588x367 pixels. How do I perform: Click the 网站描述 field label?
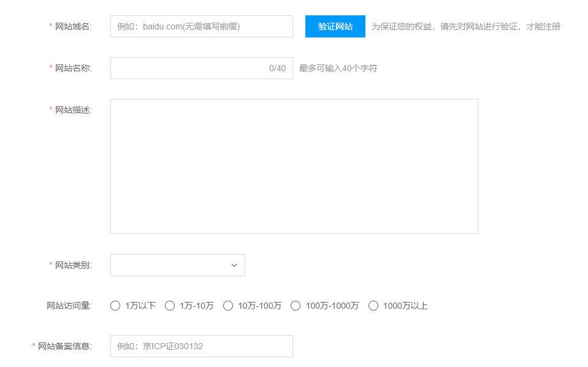pyautogui.click(x=72, y=110)
